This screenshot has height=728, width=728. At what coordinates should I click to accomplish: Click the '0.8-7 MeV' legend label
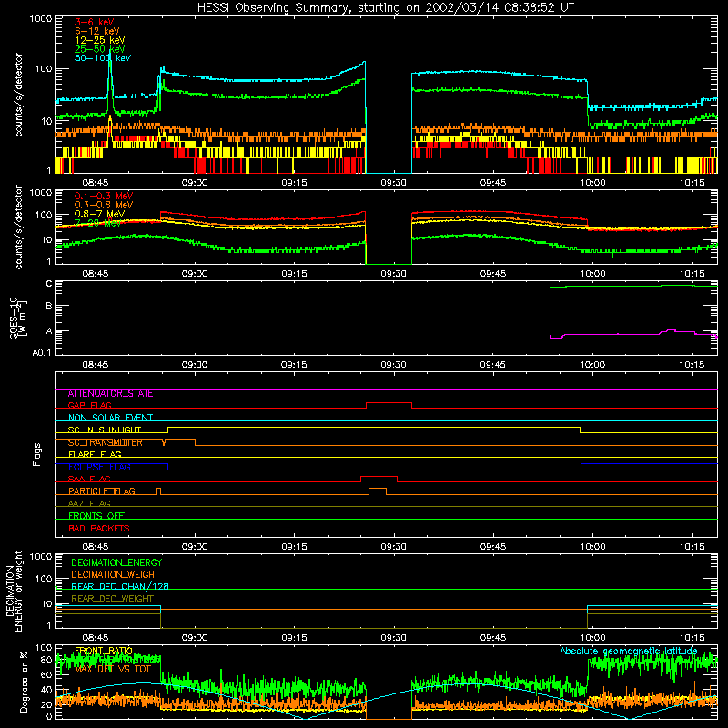pyautogui.click(x=100, y=214)
